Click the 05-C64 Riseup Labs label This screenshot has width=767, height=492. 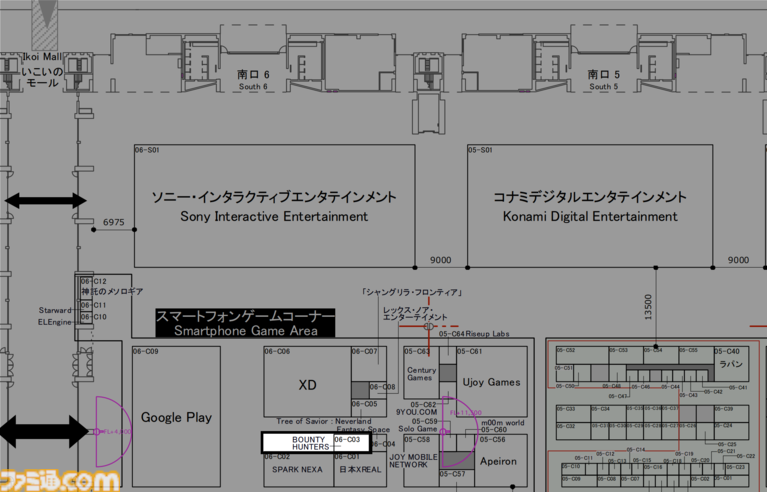point(474,334)
